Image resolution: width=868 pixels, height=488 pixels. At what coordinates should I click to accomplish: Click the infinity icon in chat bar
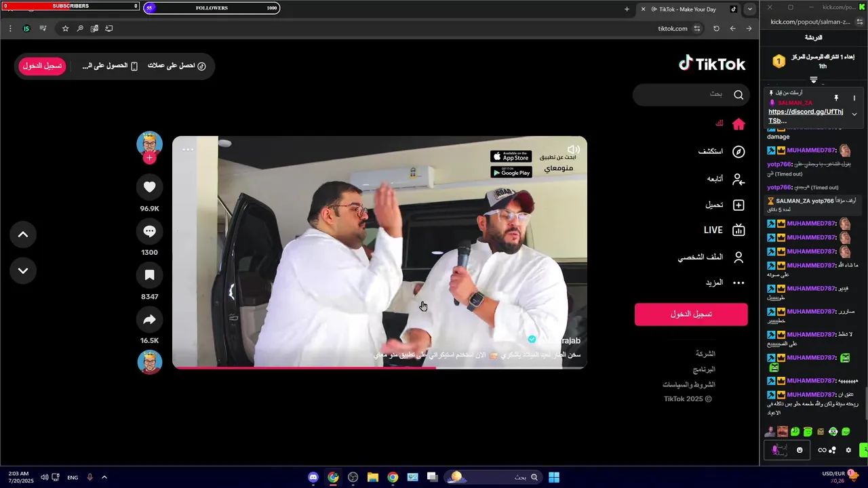coord(822,450)
